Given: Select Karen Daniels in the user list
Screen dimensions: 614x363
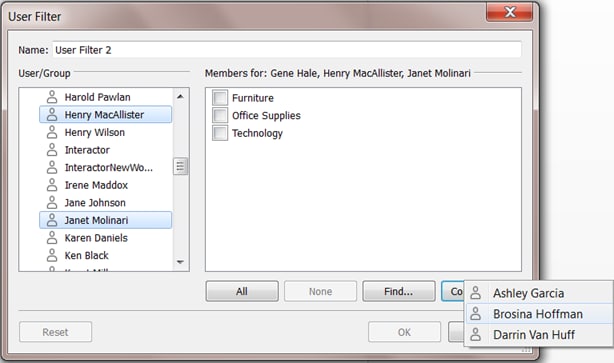Looking at the screenshot, I should pos(105,238).
